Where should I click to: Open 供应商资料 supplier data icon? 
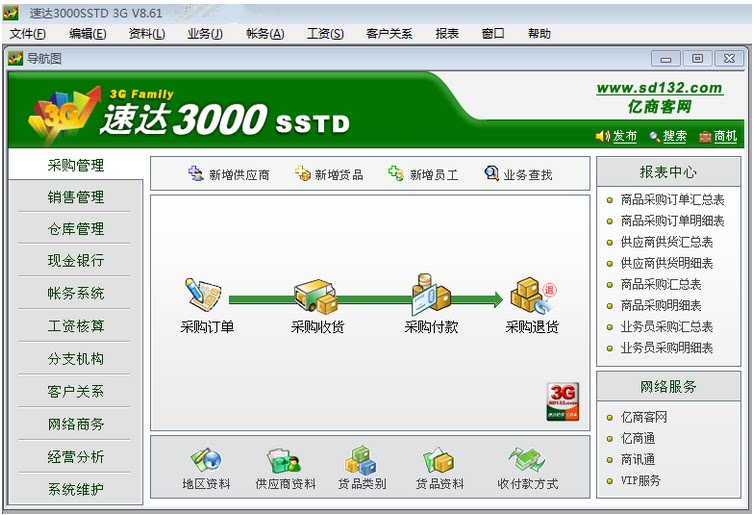(x=284, y=461)
